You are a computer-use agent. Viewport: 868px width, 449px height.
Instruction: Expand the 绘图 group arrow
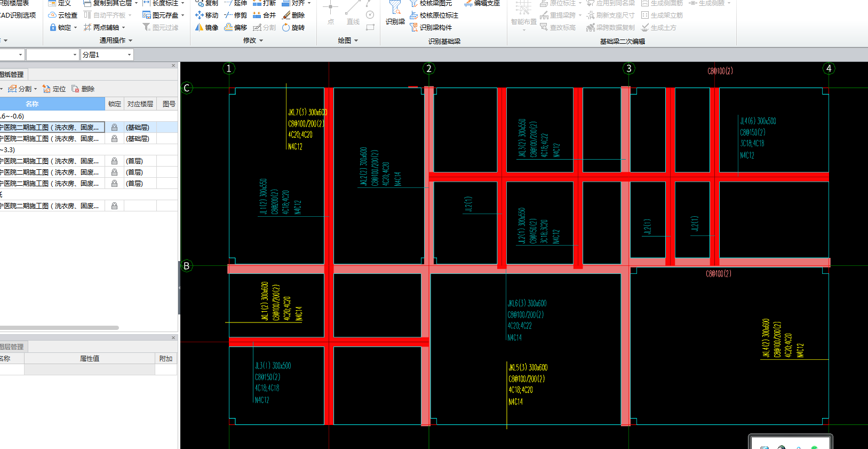pyautogui.click(x=356, y=41)
